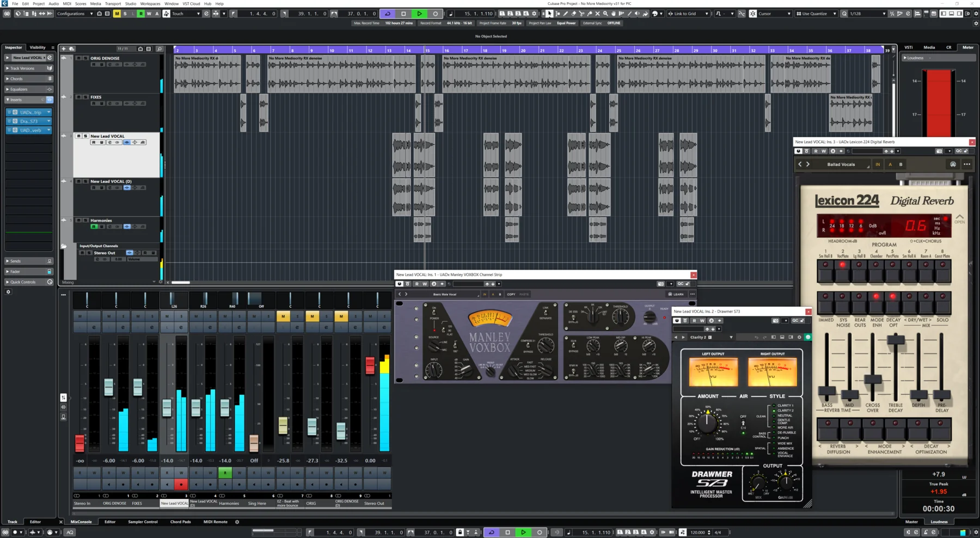
Task: Switch to the Visibility tab
Action: [38, 47]
